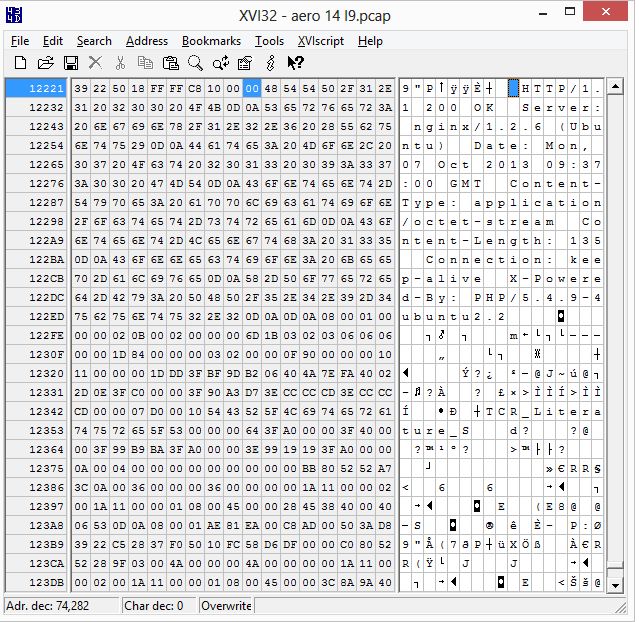This screenshot has width=639, height=622.
Task: Click character X of X-Powered in text pane
Action: 513,279
